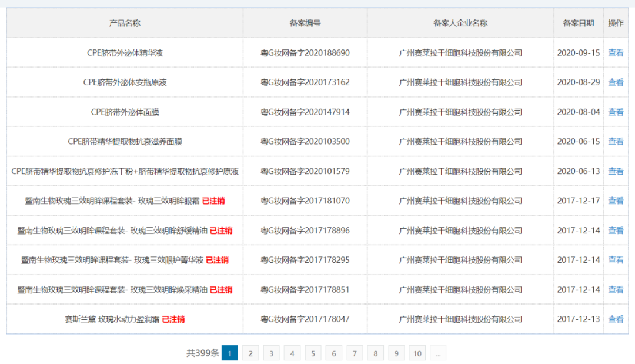The image size is (635, 364).
Task: Click record number 粤G妆网备字2020188690
Action: pos(305,53)
